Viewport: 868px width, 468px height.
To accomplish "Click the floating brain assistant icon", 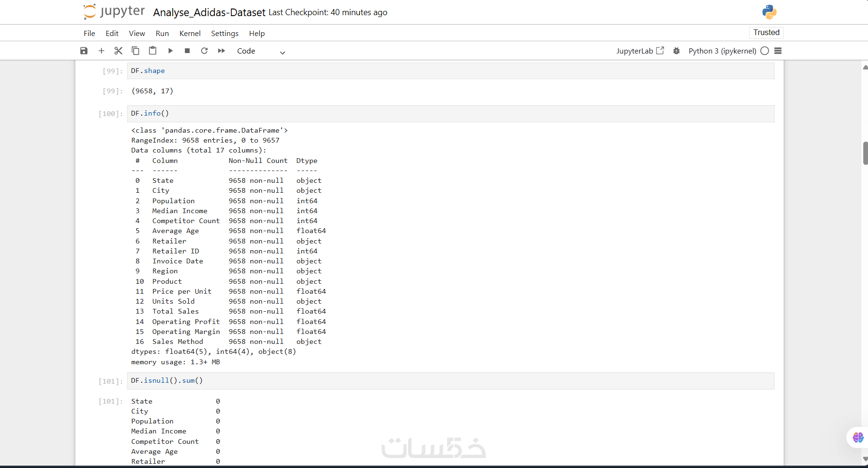I will (858, 437).
